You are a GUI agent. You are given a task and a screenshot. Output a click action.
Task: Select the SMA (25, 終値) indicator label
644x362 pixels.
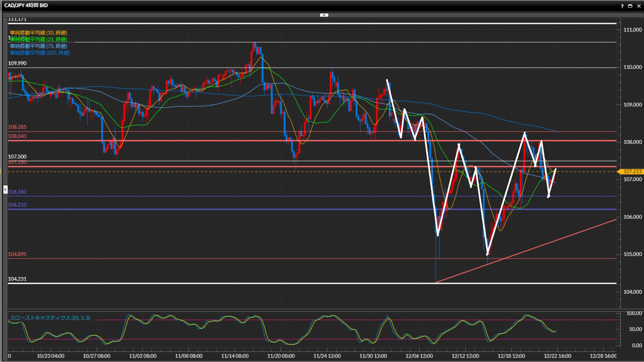[x=39, y=39]
